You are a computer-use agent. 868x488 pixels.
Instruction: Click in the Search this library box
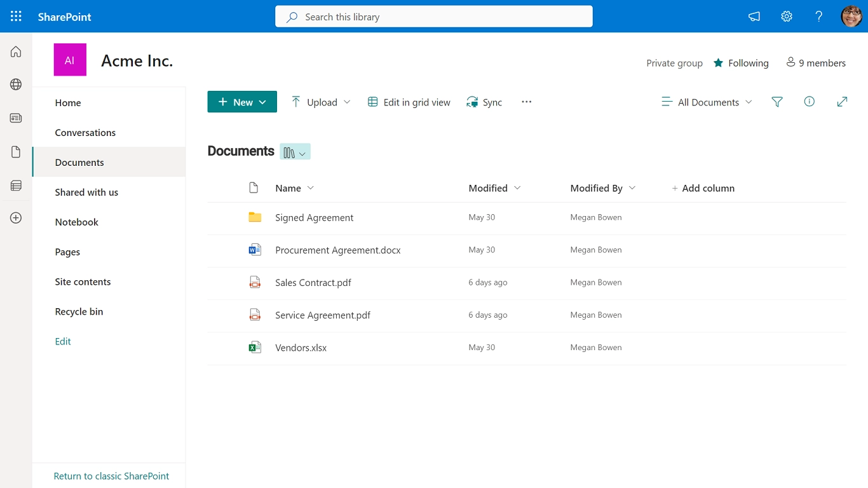[434, 17]
